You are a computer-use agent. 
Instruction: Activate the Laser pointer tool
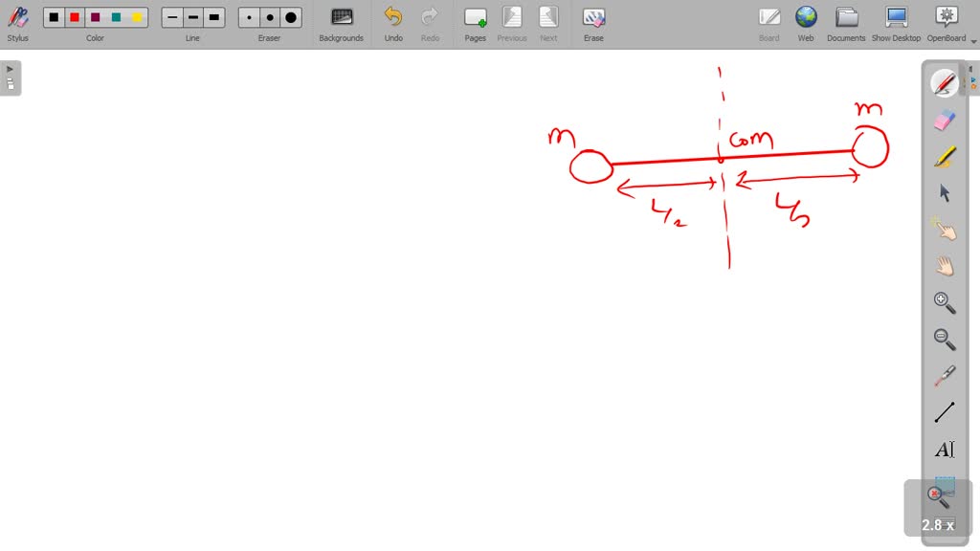click(944, 375)
